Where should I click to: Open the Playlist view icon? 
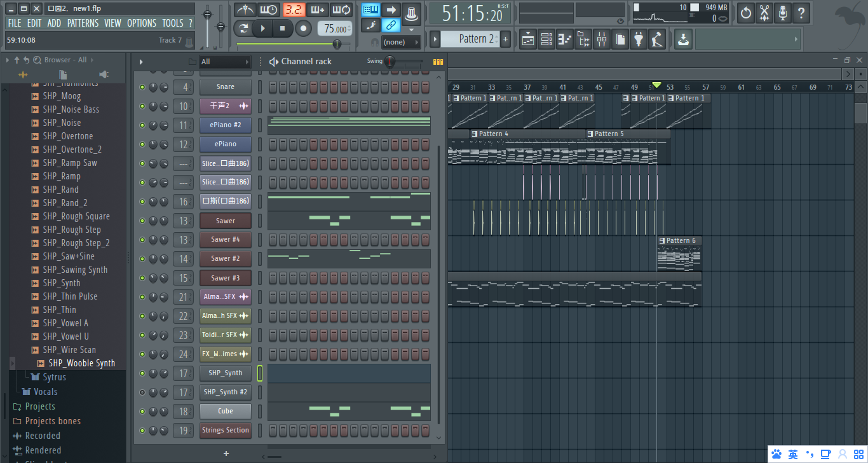pos(528,39)
